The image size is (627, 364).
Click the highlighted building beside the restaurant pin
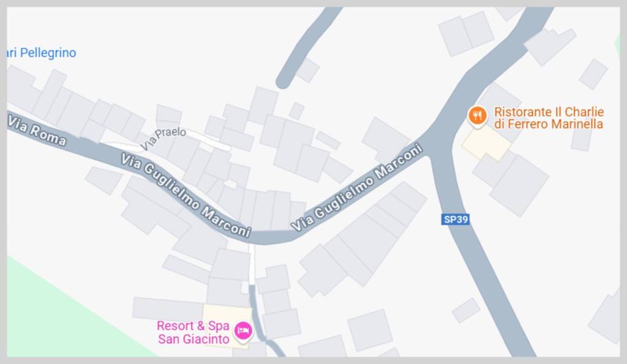[487, 143]
